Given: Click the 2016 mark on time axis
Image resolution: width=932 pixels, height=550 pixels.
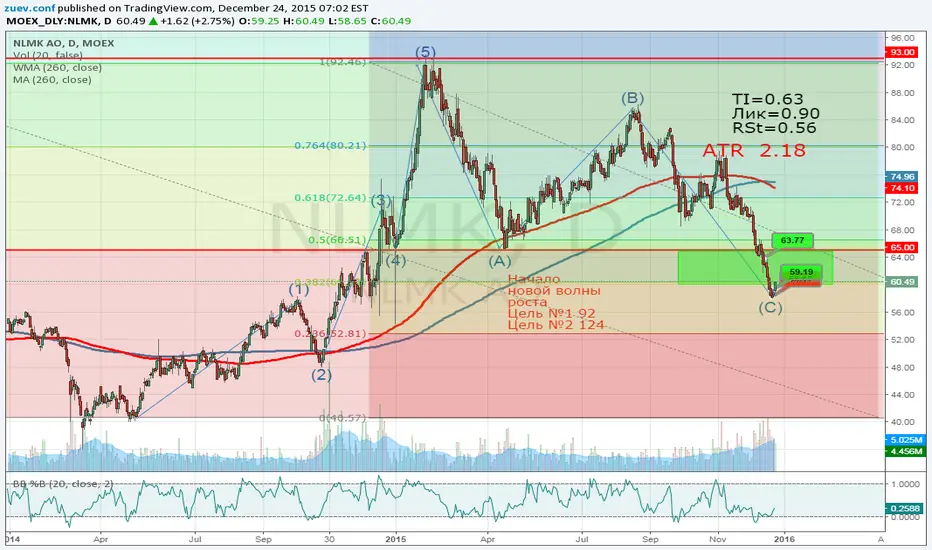Looking at the screenshot, I should (x=783, y=539).
